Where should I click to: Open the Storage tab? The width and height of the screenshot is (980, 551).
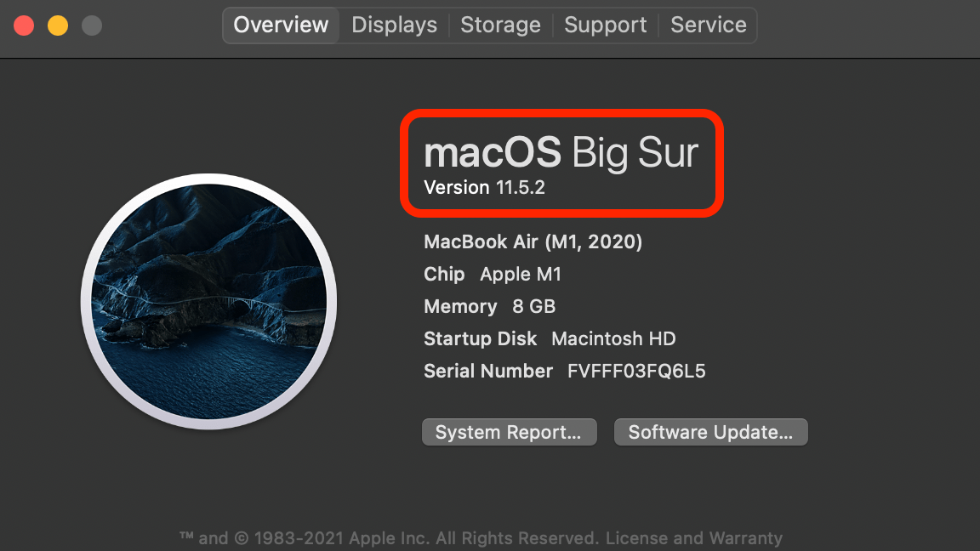click(x=500, y=25)
